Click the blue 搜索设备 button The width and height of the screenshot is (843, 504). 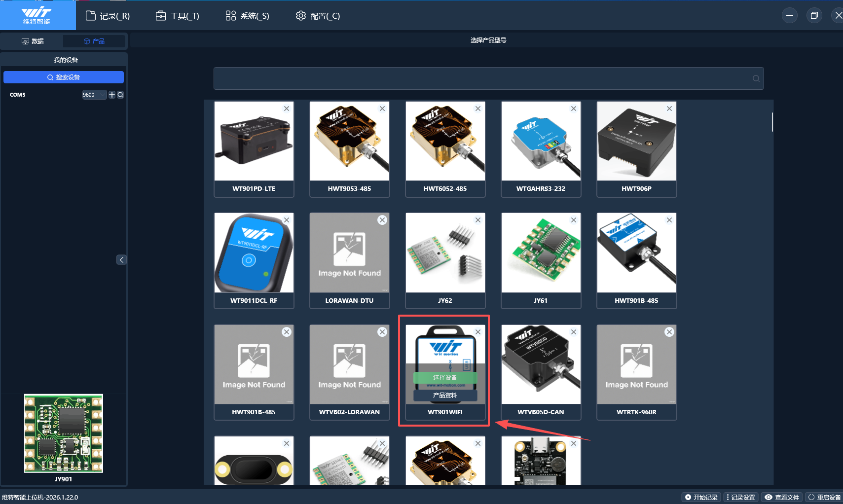point(64,77)
